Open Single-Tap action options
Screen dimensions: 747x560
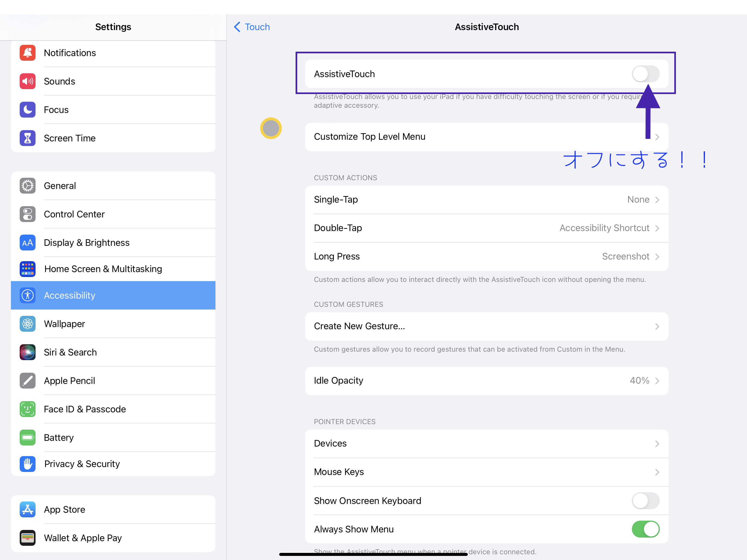pos(486,200)
